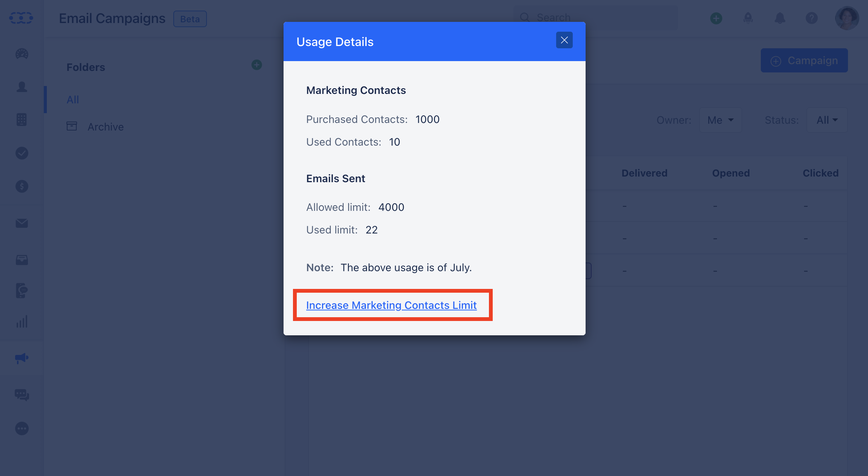Select the All folder
The height and width of the screenshot is (476, 868).
[x=72, y=100]
